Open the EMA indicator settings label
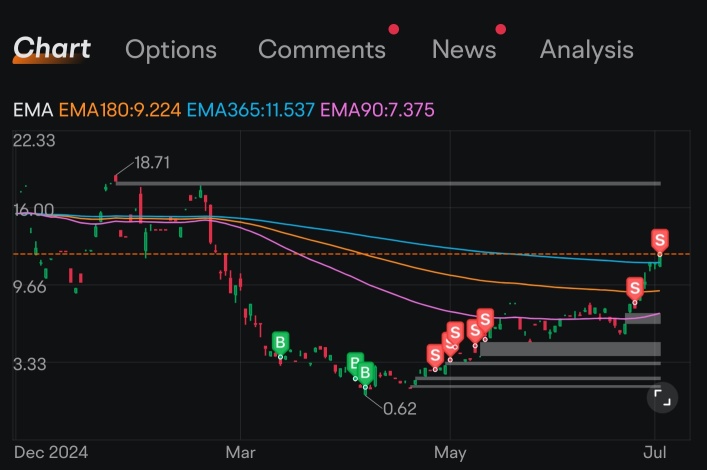 click(x=33, y=110)
